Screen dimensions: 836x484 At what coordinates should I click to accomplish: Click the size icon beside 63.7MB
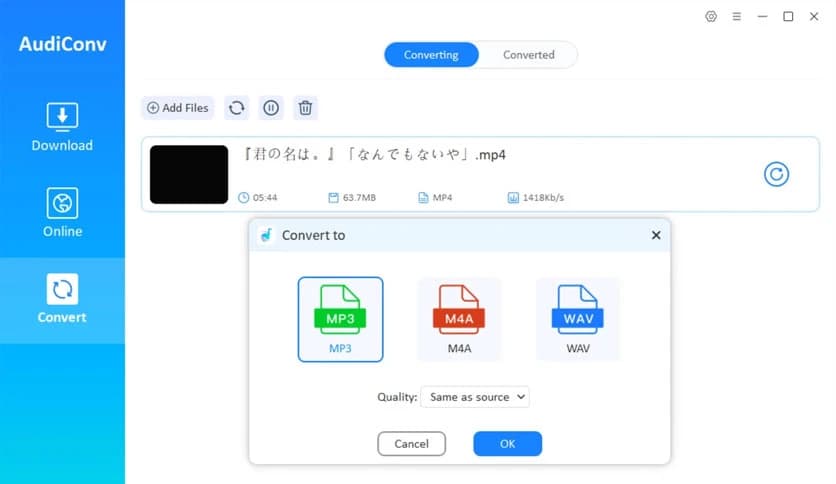(333, 198)
